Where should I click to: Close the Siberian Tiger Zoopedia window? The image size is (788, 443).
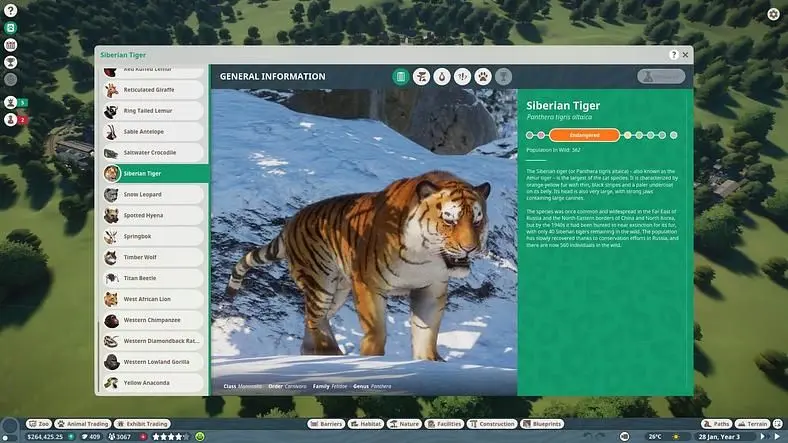click(685, 55)
